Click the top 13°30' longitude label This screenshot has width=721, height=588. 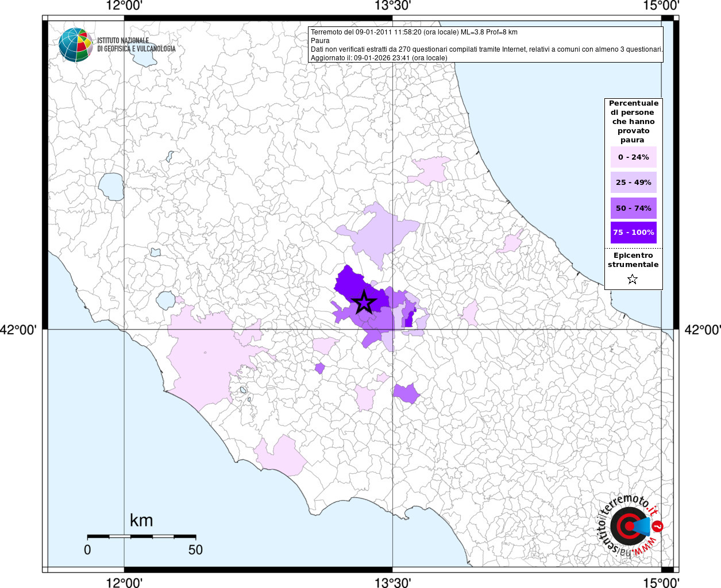[x=392, y=6]
